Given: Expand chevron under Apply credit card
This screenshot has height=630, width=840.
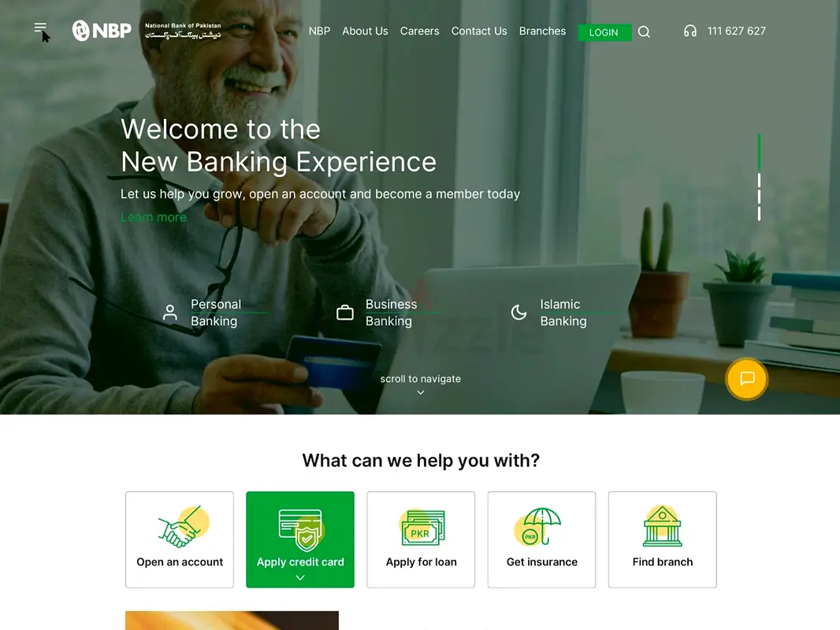Looking at the screenshot, I should 300,577.
